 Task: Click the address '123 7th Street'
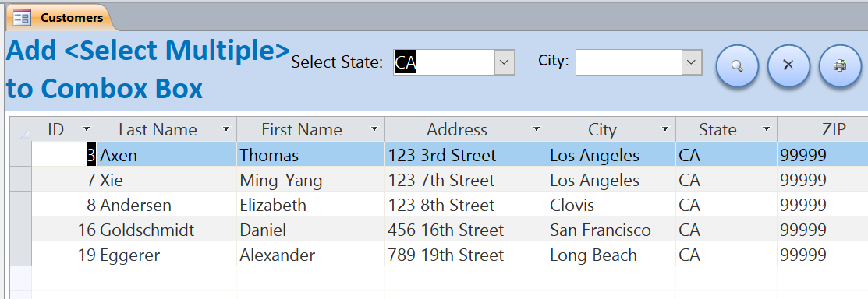(x=466, y=180)
